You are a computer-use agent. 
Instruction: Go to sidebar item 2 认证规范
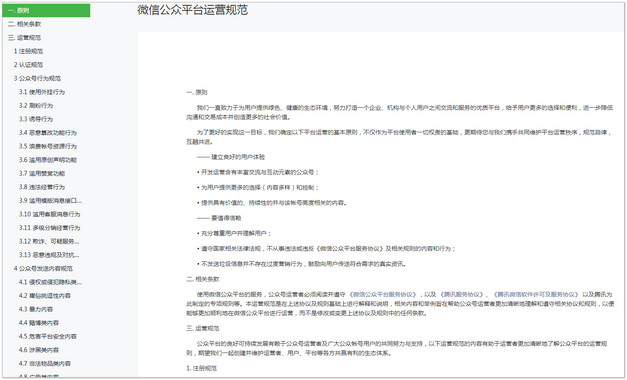(x=28, y=65)
